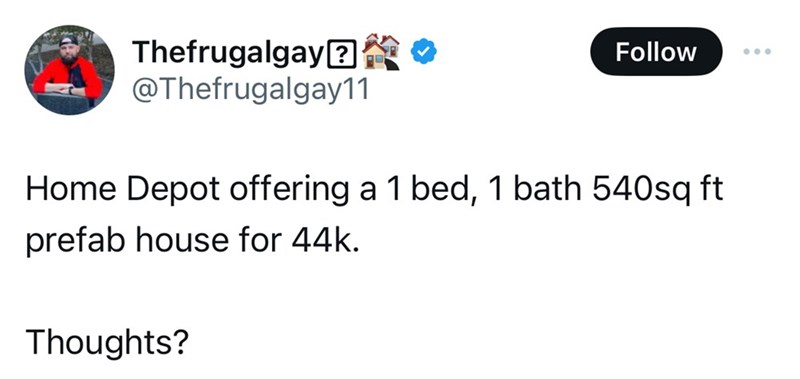The width and height of the screenshot is (800, 379).
Task: Click the blue verified checkmark badge
Action: [x=423, y=52]
